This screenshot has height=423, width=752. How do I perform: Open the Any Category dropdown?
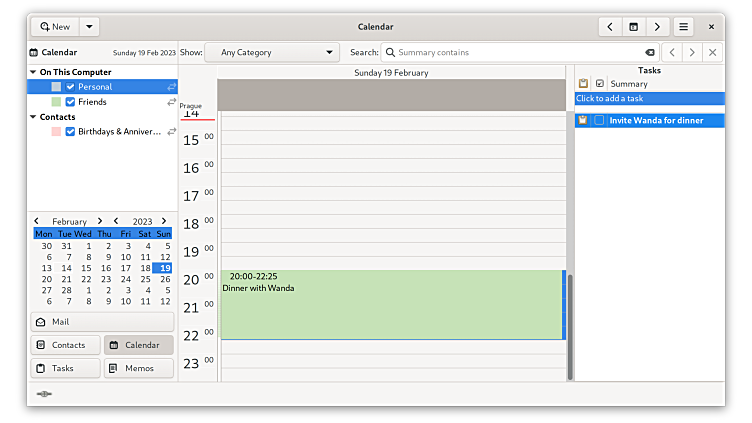tap(272, 52)
